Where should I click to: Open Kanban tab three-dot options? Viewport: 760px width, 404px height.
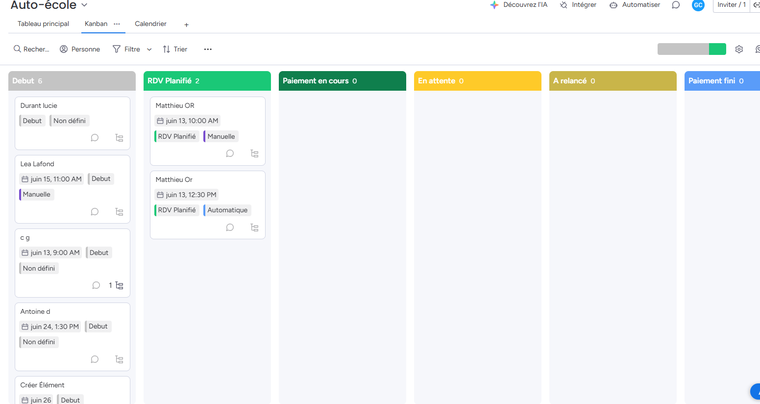coord(117,24)
